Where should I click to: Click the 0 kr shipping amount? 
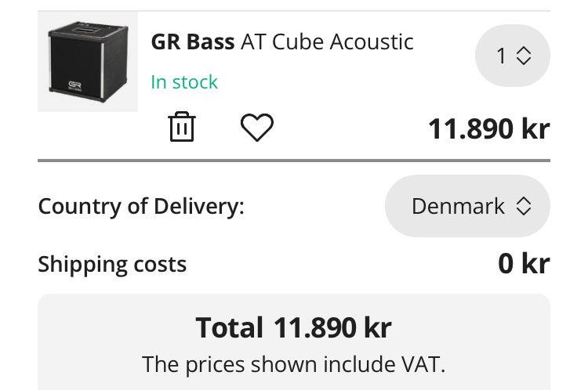coord(524,264)
